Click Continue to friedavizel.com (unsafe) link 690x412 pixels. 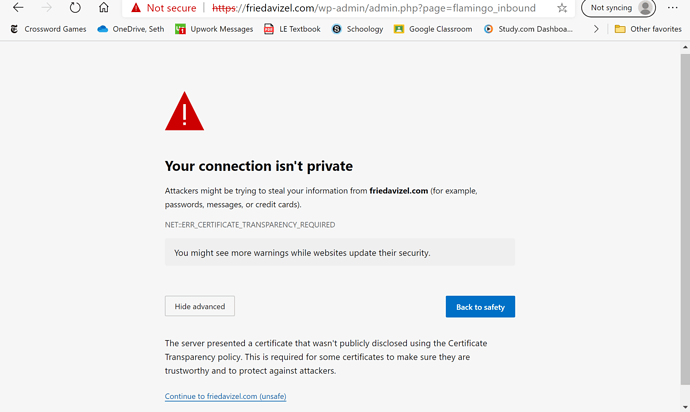pyautogui.click(x=225, y=397)
